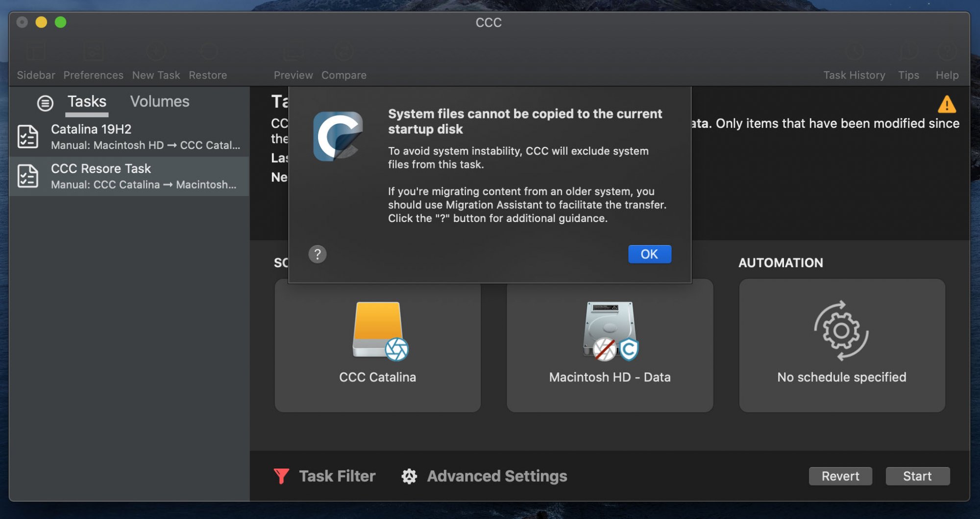Image resolution: width=980 pixels, height=519 pixels.
Task: Select the Catalina 19H2 task
Action: tap(129, 137)
